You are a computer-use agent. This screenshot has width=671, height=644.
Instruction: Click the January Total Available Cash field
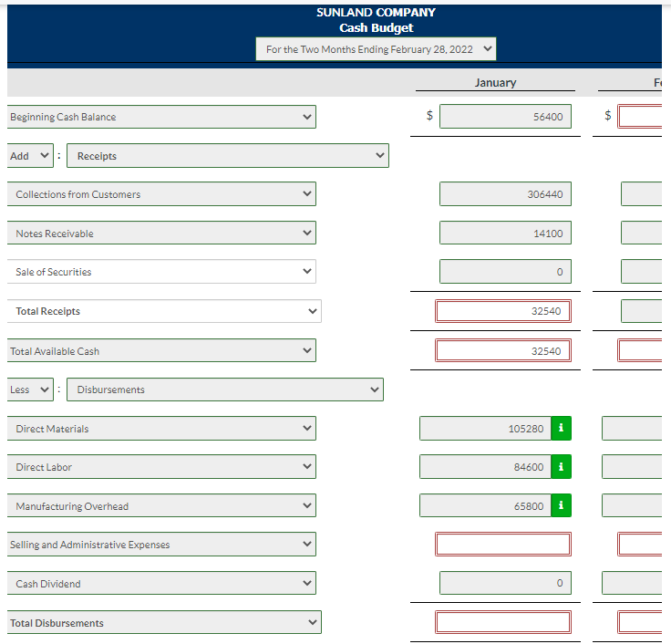pyautogui.click(x=503, y=350)
